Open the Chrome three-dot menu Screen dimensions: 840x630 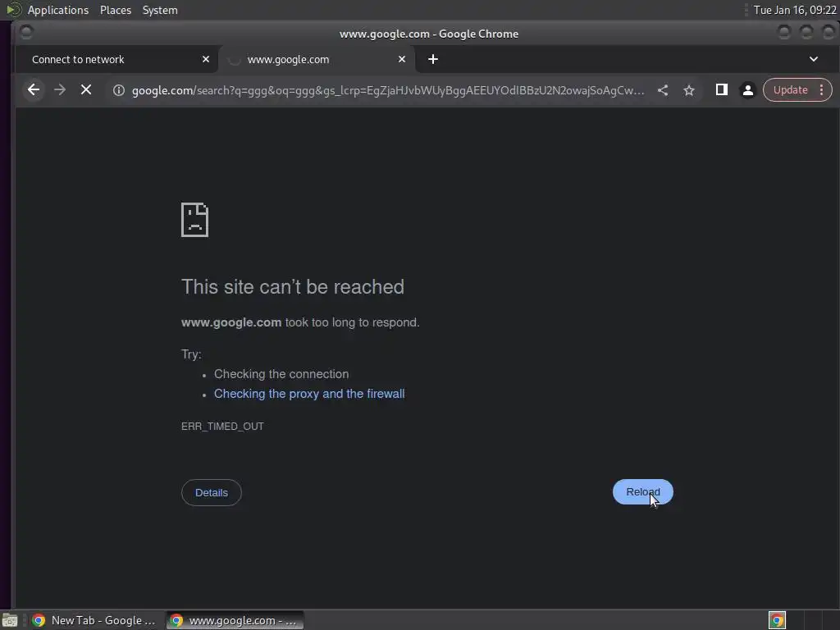(821, 90)
